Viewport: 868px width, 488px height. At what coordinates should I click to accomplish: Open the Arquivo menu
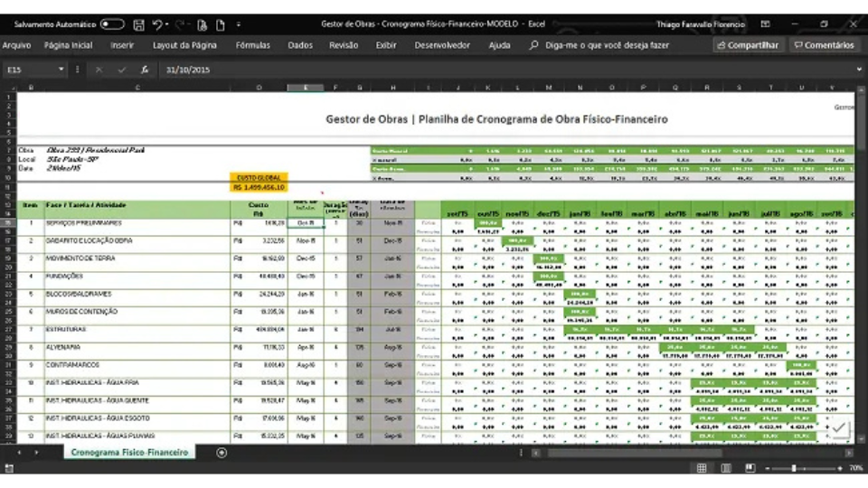click(x=16, y=45)
